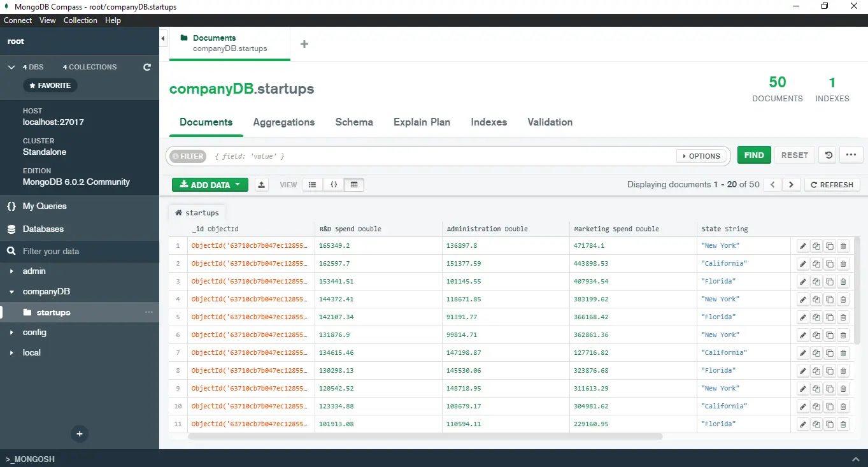Switch to the Explain Plan tab
Screen dimensions: 868x467
(422, 122)
